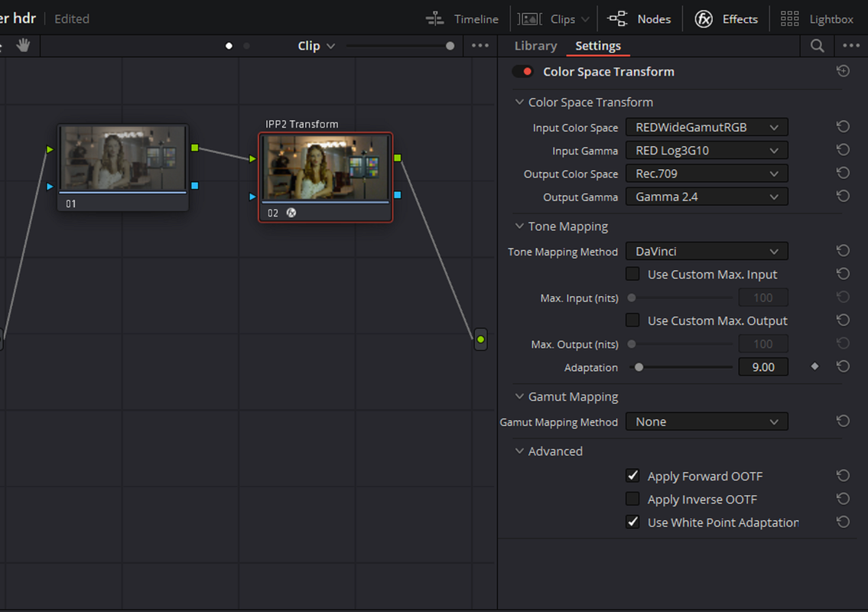Open the Tone Mapping Method dropdown
This screenshot has width=868, height=612.
point(707,252)
